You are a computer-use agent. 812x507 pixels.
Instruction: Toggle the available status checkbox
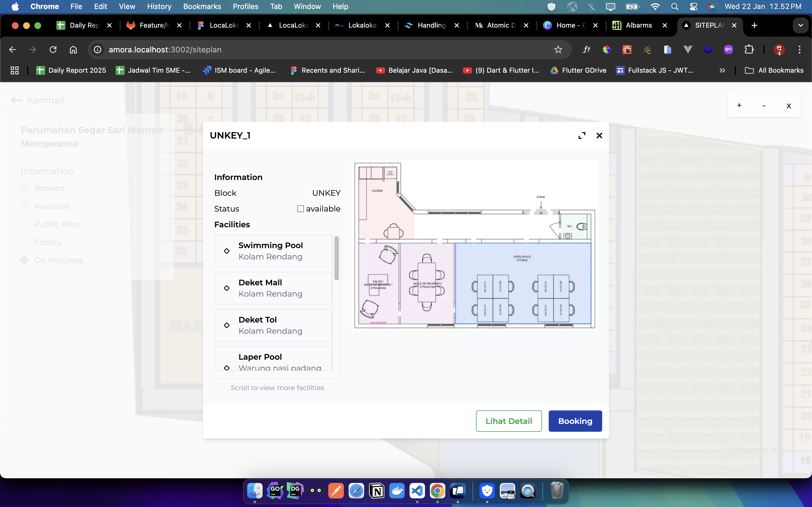(300, 208)
